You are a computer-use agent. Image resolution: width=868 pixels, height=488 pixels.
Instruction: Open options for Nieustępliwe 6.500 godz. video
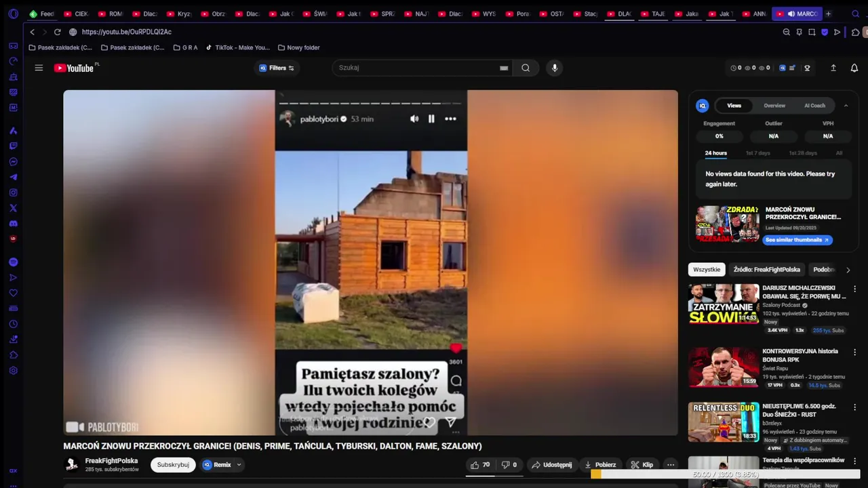[x=854, y=407]
